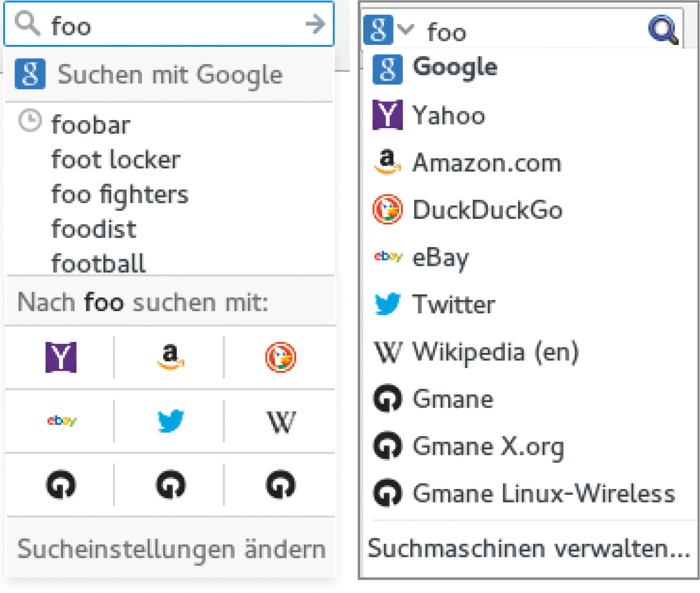This screenshot has width=700, height=593.
Task: Click the eBay icon in one-click search grid
Action: (60, 421)
